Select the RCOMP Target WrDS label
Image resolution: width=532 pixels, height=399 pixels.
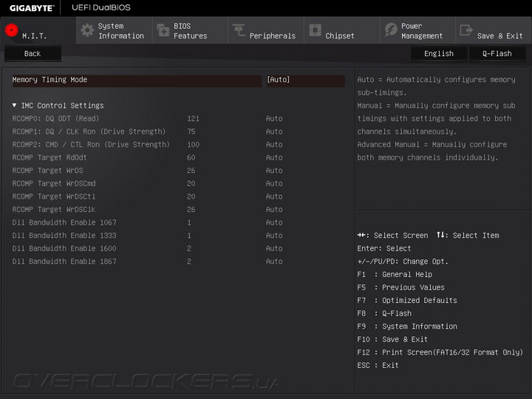(x=47, y=171)
